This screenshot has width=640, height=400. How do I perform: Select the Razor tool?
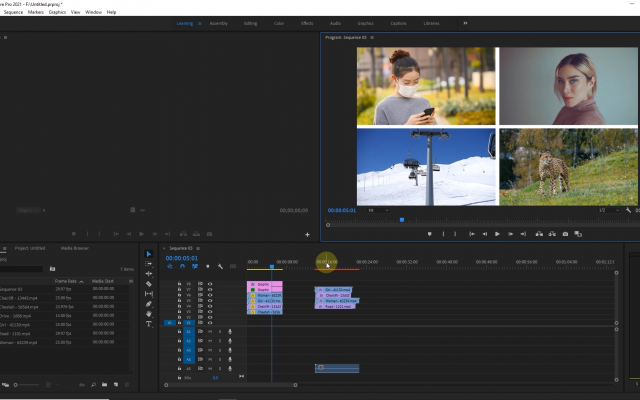(149, 284)
